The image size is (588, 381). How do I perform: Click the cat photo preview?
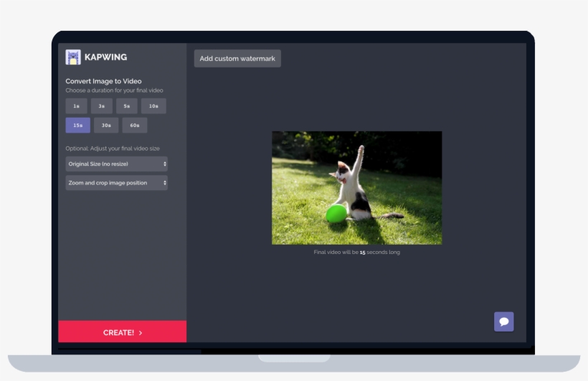pos(356,188)
